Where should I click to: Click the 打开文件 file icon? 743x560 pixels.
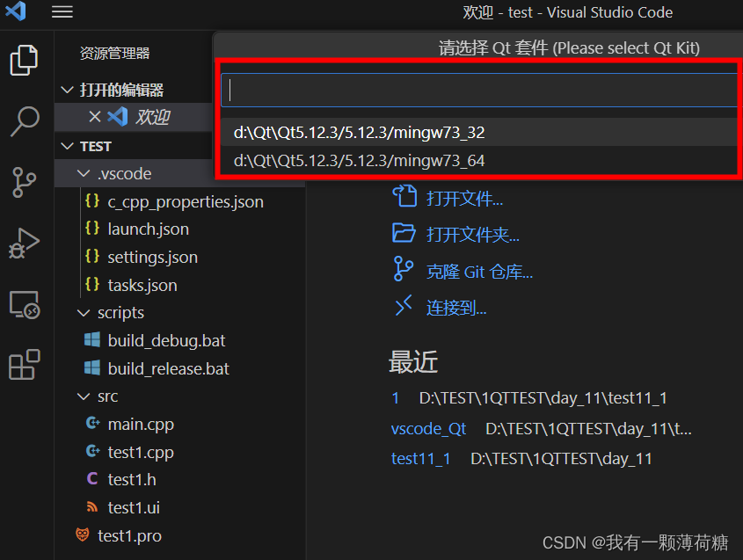404,196
